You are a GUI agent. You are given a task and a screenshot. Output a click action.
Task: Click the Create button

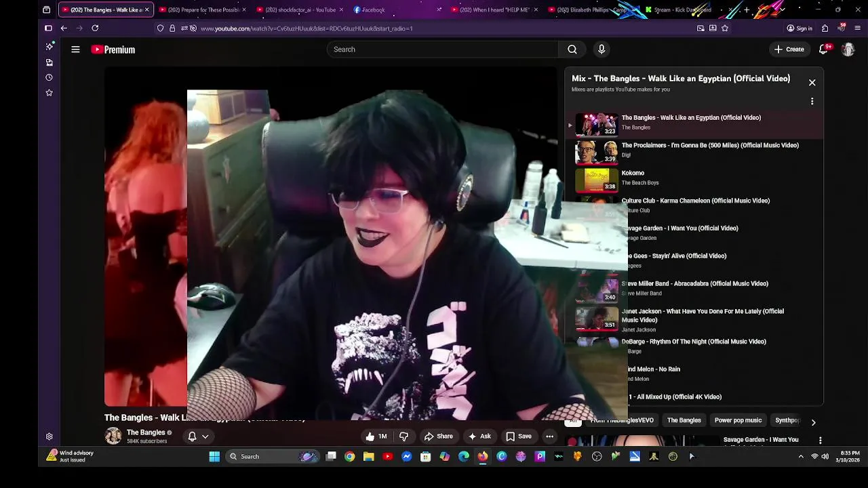pyautogui.click(x=789, y=49)
